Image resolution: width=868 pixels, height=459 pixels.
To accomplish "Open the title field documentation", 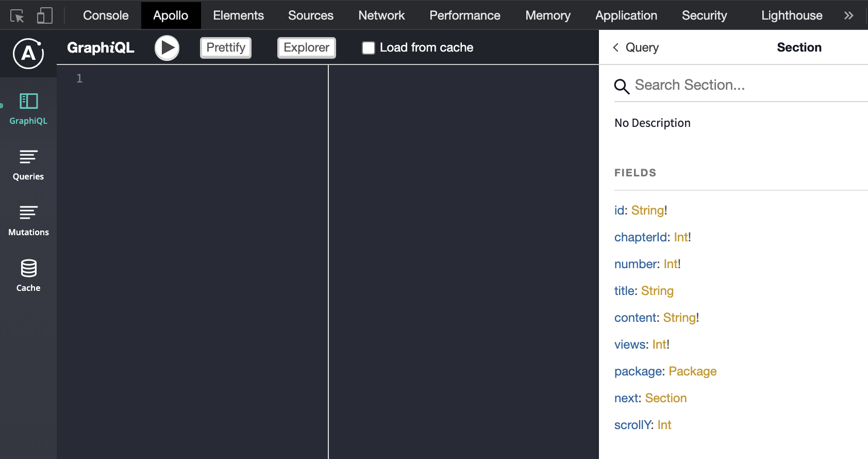I will tap(624, 291).
